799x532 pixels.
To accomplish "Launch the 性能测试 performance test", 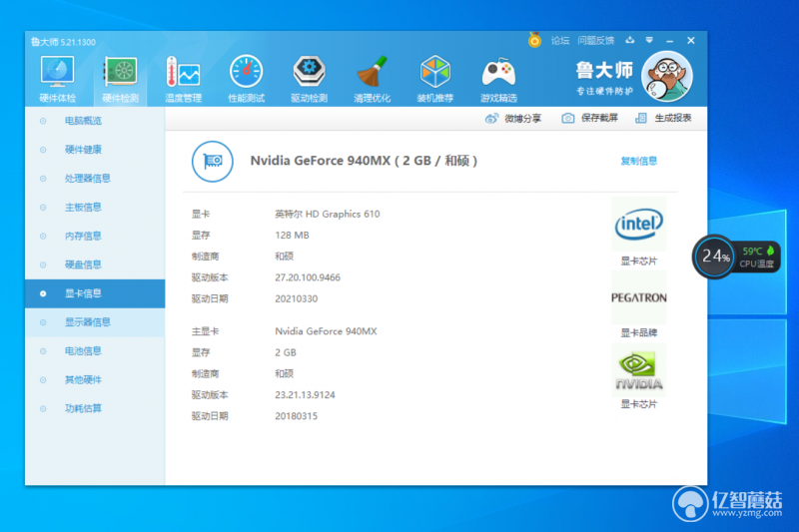I will [246, 79].
